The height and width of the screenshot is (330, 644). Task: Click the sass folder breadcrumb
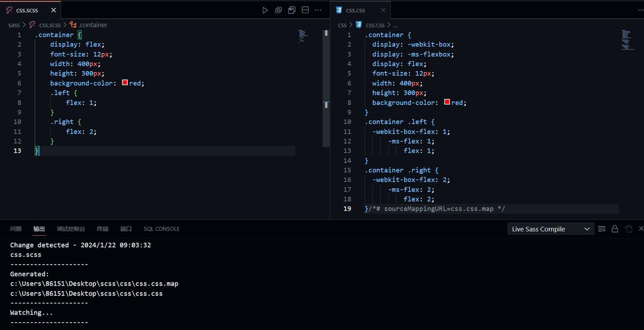coord(14,25)
